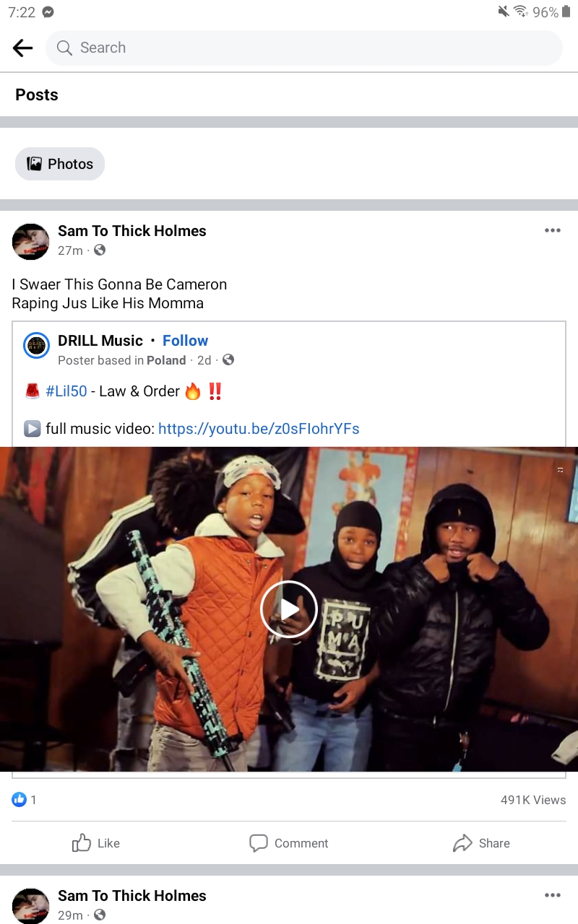Open the Photos filter chip

[x=60, y=164]
